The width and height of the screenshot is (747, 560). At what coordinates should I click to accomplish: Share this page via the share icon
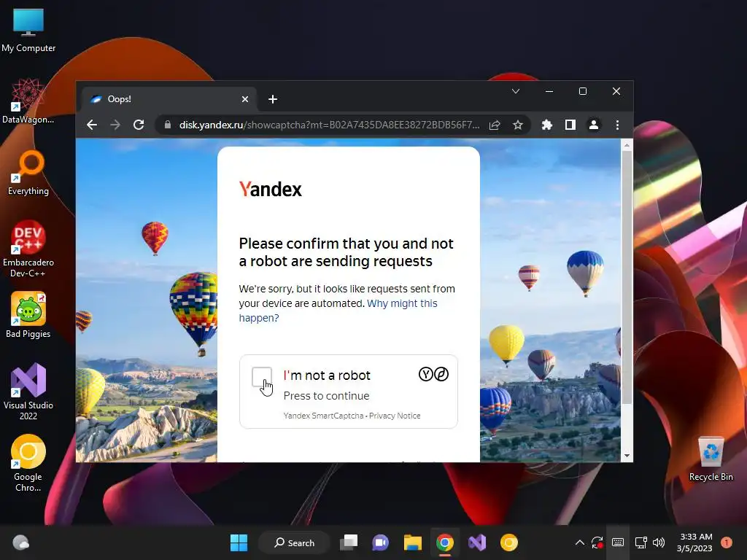[x=495, y=125]
